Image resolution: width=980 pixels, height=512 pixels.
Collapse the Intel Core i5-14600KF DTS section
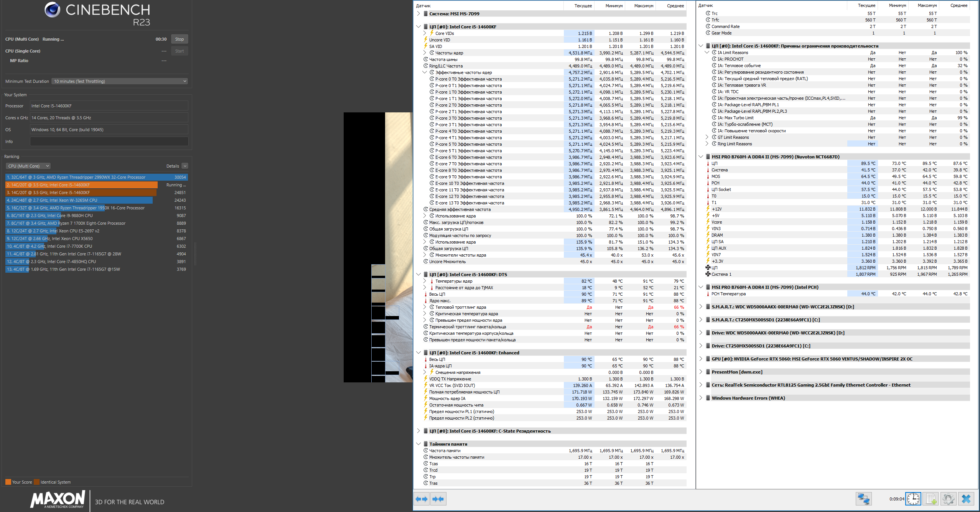tap(418, 275)
